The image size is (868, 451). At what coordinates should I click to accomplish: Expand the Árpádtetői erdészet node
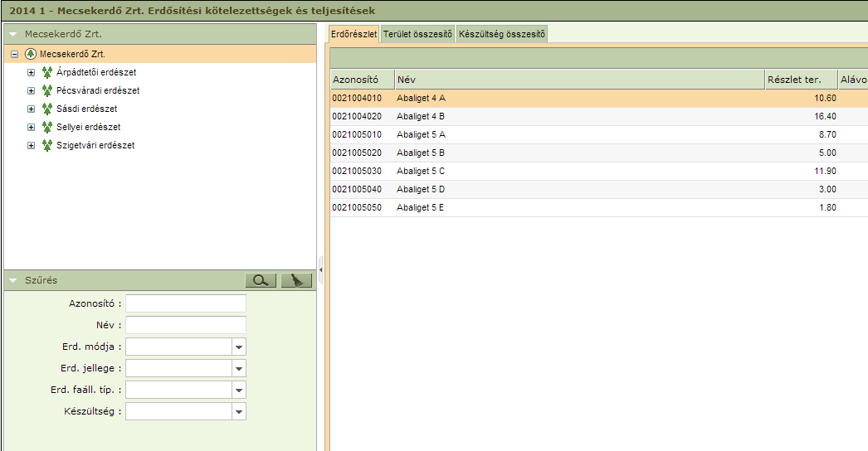point(31,72)
